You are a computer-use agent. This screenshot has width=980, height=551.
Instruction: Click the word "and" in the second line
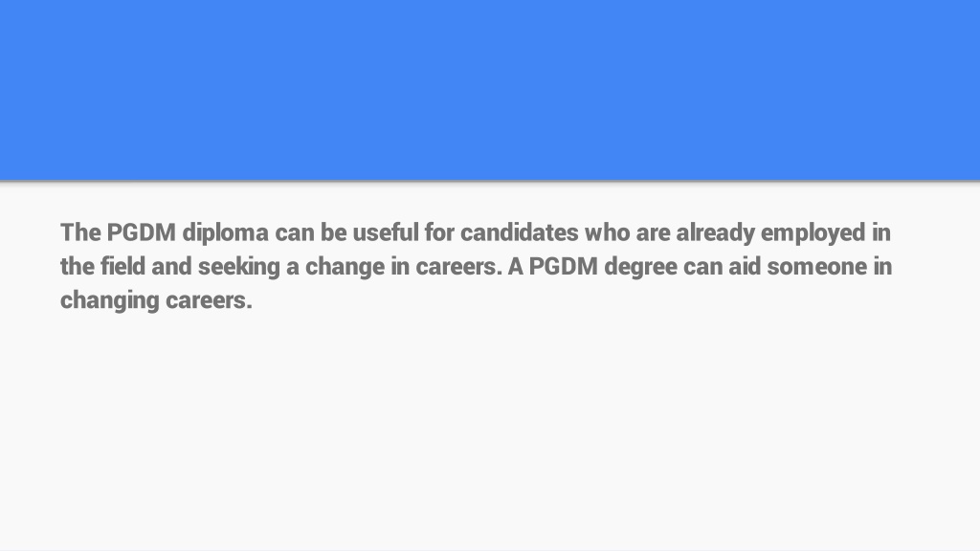[171, 266]
